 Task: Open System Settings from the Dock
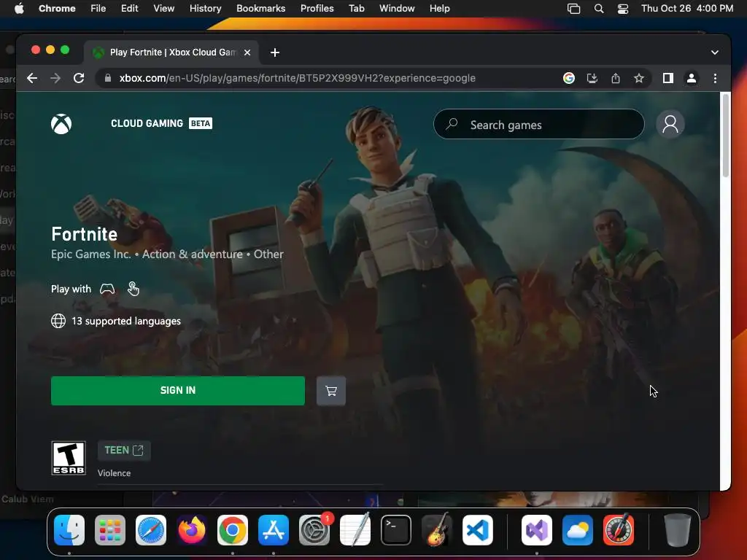point(314,529)
